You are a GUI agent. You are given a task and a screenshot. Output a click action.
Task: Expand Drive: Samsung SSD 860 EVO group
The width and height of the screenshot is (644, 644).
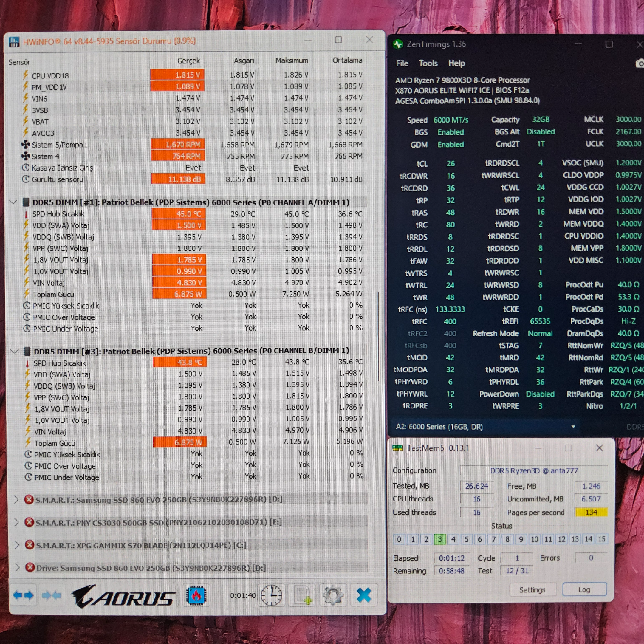(17, 567)
